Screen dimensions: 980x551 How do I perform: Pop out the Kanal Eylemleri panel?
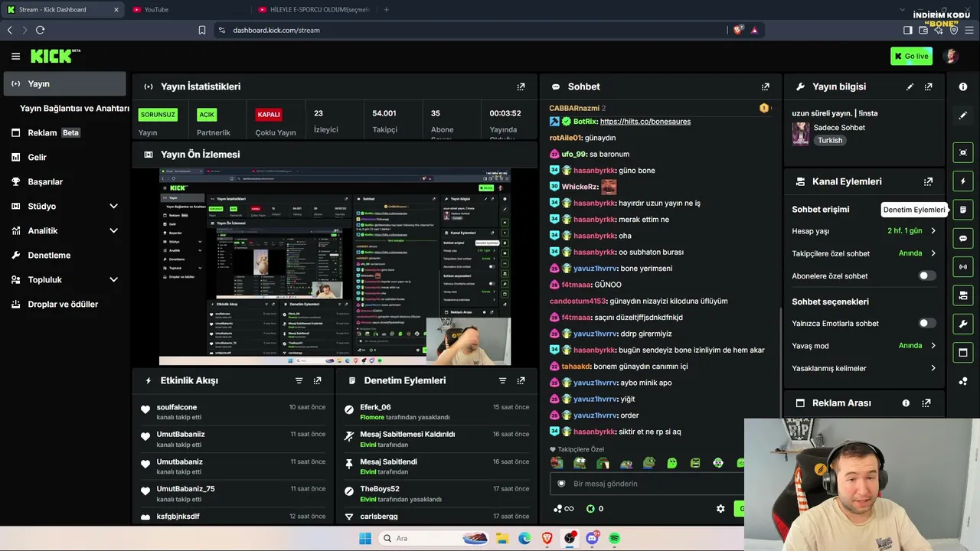[929, 181]
